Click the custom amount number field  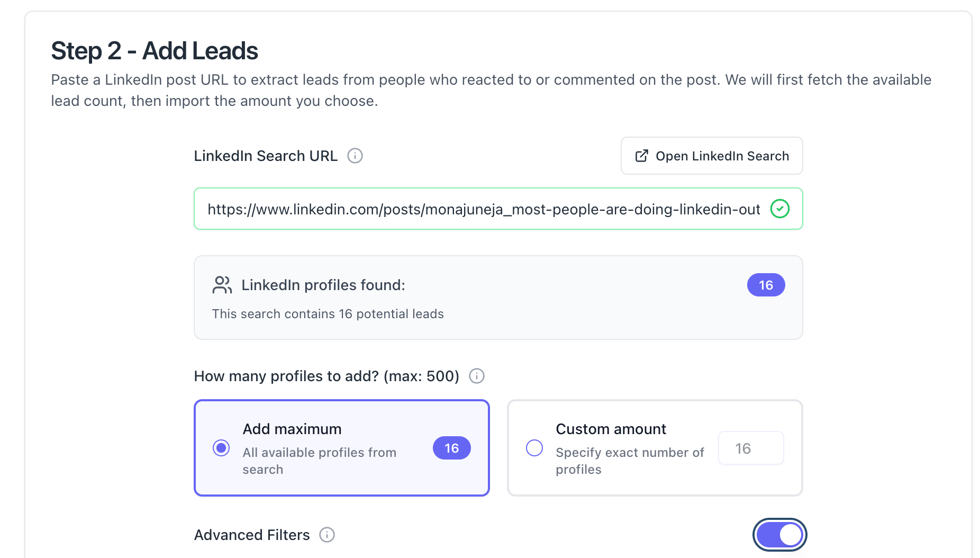point(750,448)
